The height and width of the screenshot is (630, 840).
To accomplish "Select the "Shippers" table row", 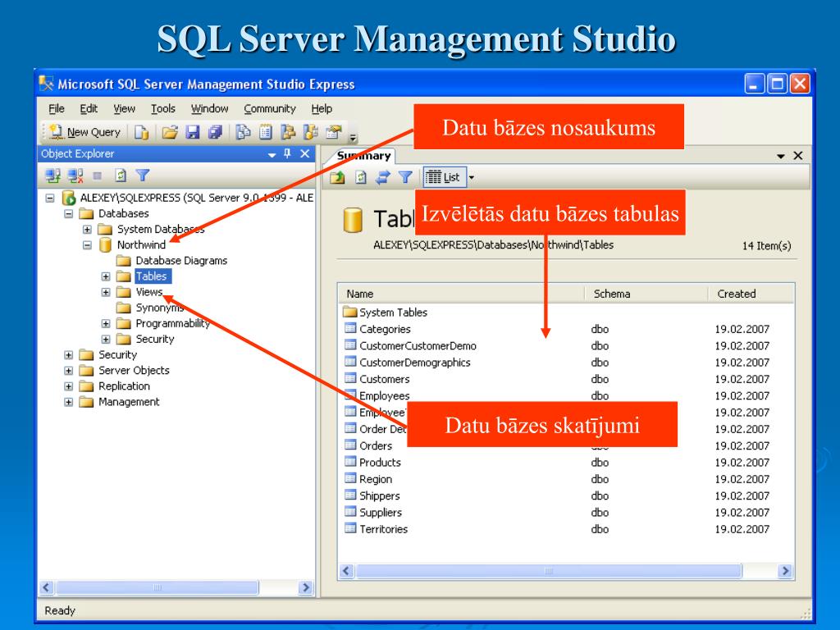I will point(567,495).
